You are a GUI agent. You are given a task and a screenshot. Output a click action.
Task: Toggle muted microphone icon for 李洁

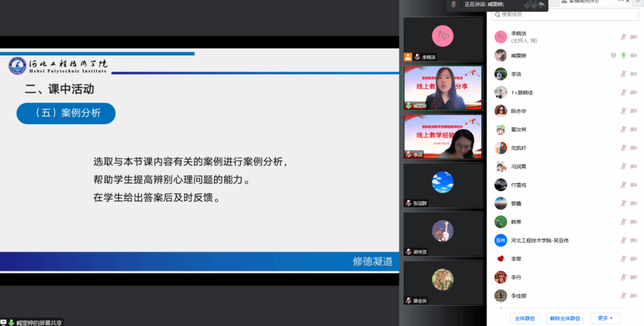point(624,74)
